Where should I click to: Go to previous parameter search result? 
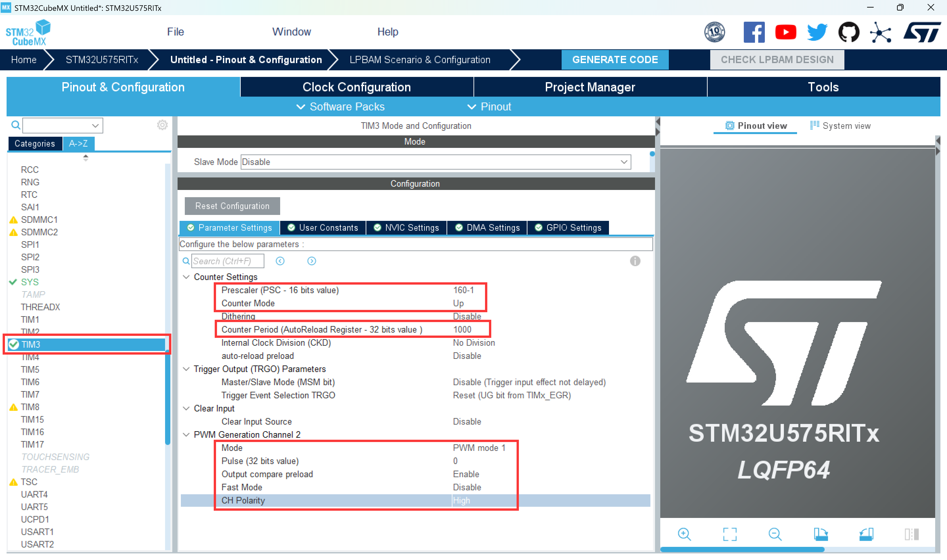[280, 261]
